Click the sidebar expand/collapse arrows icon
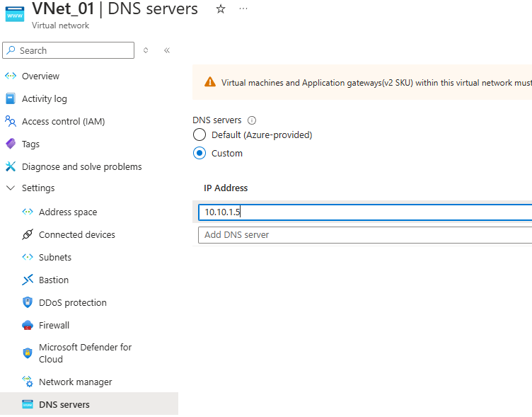Screen dimensions: 532x417 (146, 50)
